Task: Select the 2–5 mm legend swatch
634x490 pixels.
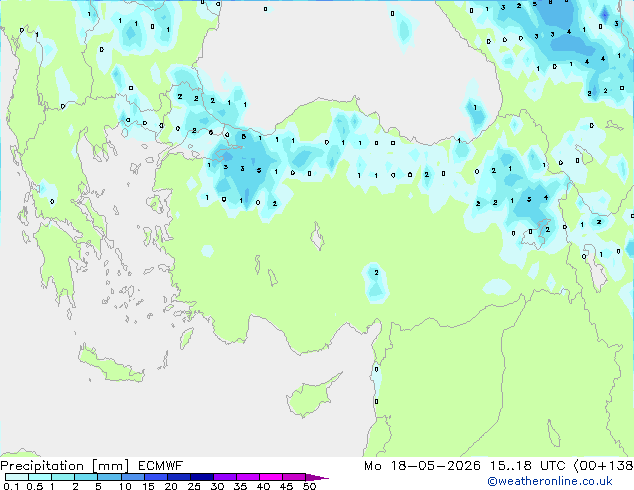Action: (86, 477)
